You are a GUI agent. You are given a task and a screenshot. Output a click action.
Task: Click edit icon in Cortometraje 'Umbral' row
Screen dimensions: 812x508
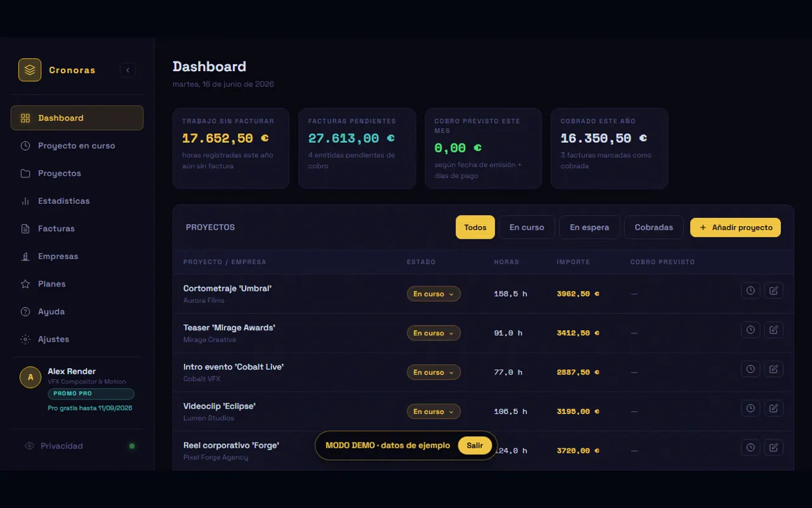point(773,290)
